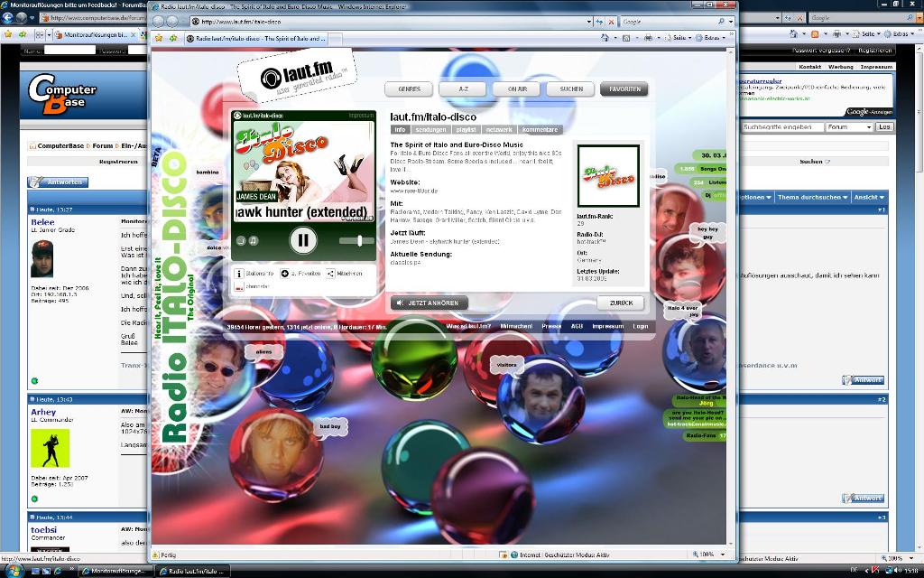Click the Print icon in front browser toolbar
Image resolution: width=924 pixels, height=578 pixels.
[648, 38]
